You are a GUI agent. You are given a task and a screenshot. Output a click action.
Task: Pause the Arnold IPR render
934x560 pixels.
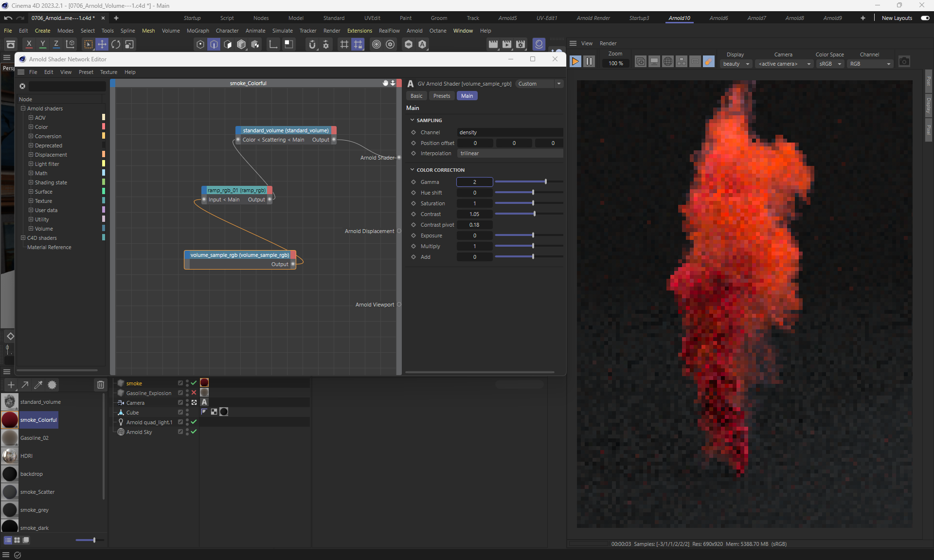pos(589,62)
